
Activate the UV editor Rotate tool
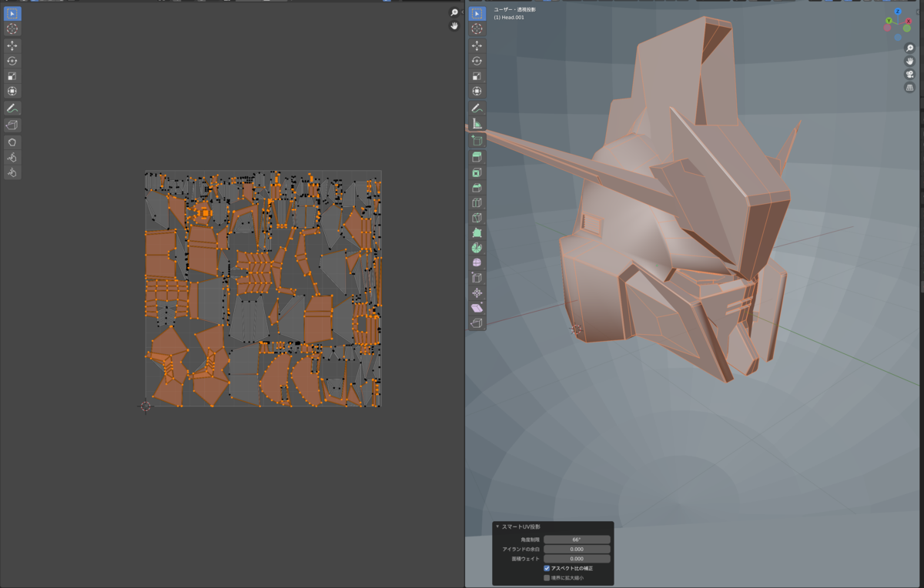(12, 61)
